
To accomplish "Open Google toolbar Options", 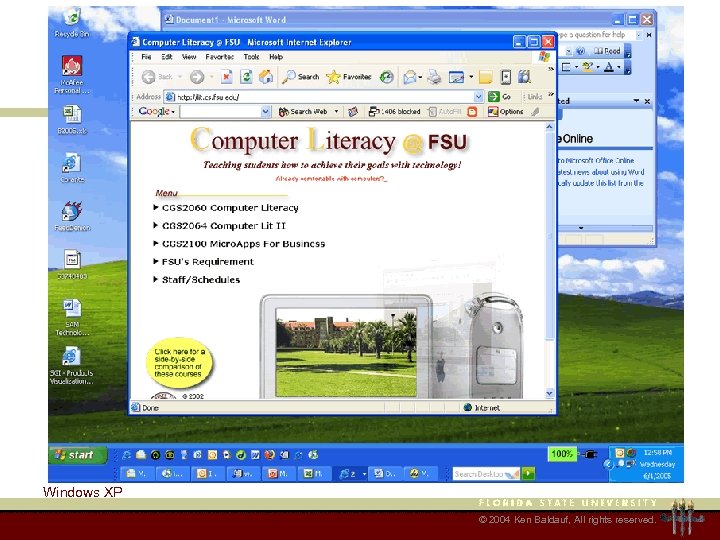I will click(506, 112).
